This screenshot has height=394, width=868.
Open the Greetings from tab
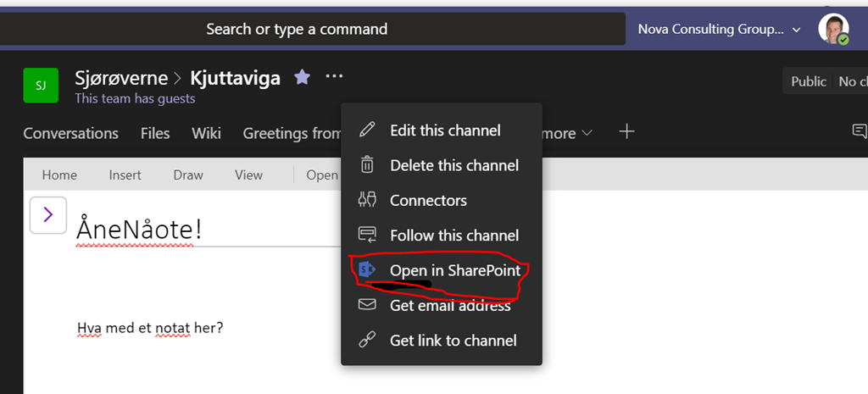point(292,133)
